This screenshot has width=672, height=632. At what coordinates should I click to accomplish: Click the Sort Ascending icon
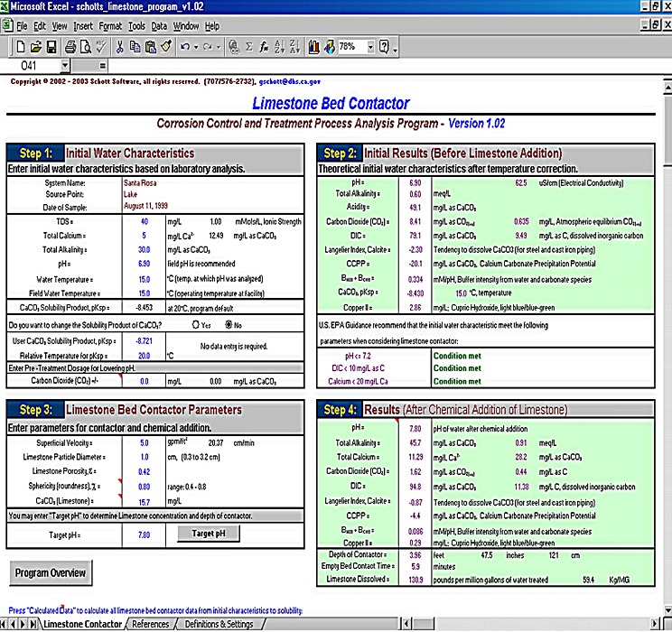tap(281, 46)
